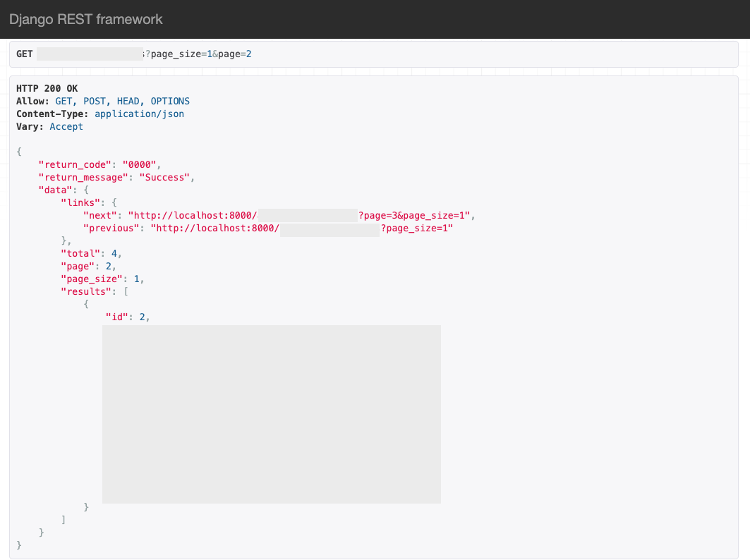Open the "previous" page_size=1 URL link
Image resolution: width=750 pixels, height=560 pixels.
(302, 228)
